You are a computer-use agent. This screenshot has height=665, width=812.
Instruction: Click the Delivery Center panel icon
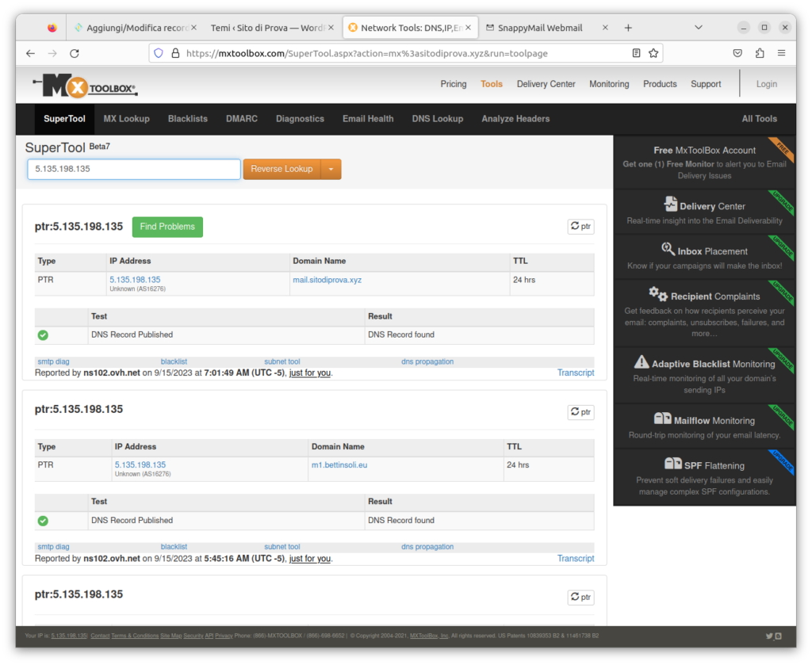[x=671, y=204]
